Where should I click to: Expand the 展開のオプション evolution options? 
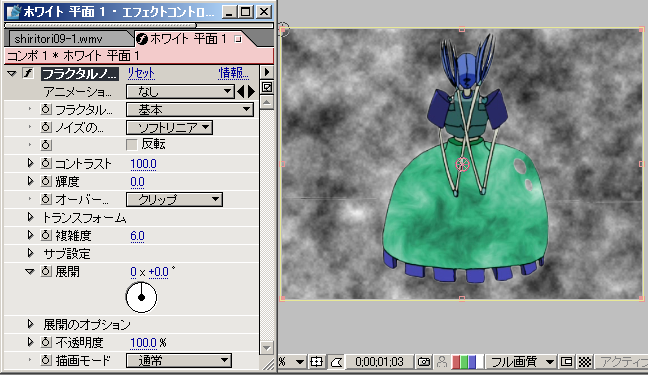[x=30, y=324]
